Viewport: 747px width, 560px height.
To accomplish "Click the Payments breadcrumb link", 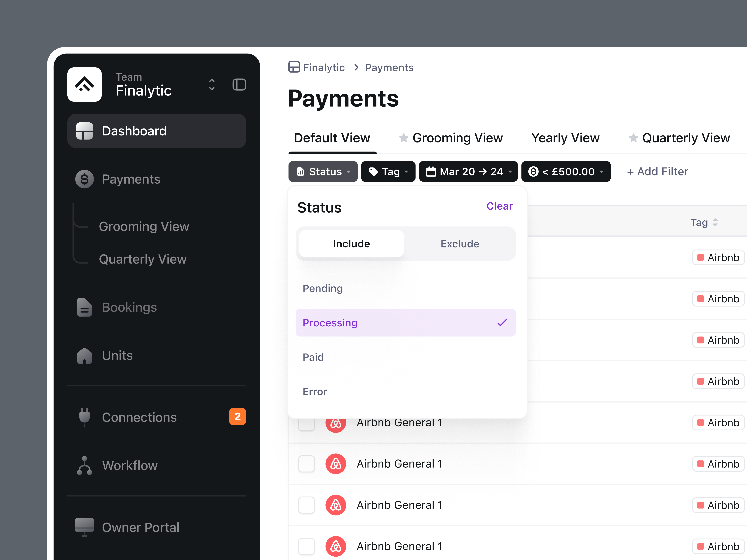I will 389,68.
